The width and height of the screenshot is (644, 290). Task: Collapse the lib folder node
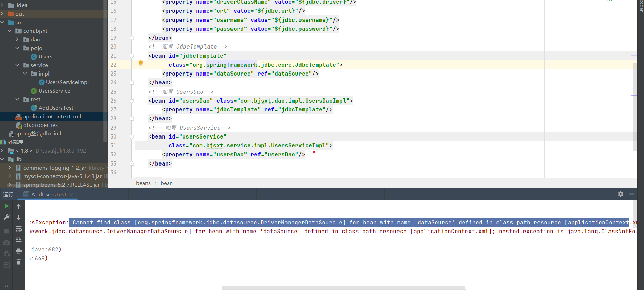click(x=2, y=159)
